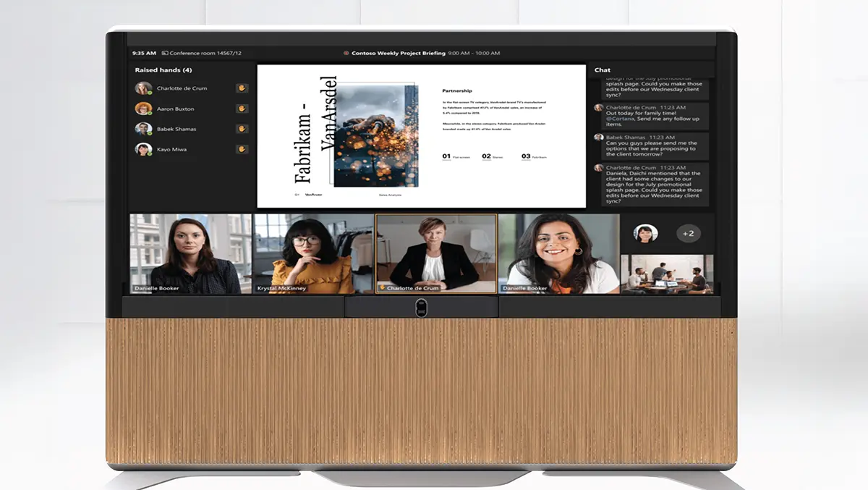Click the meeting room group video thumbnail

pos(667,274)
